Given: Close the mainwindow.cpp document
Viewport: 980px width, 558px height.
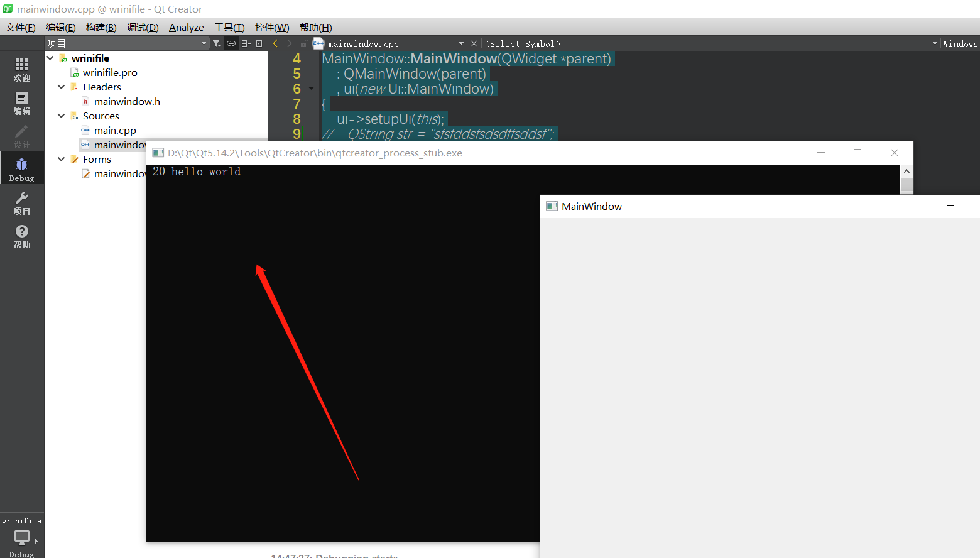Looking at the screenshot, I should pos(474,43).
